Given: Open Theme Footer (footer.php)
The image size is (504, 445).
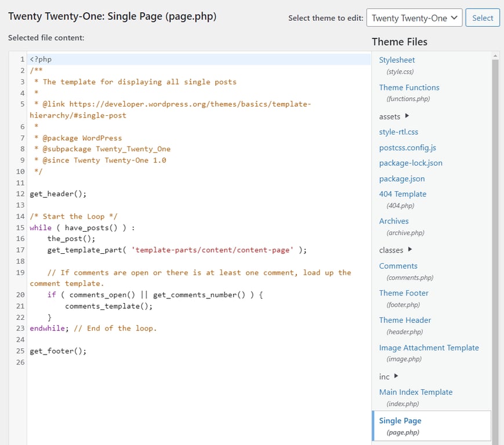Looking at the screenshot, I should coord(404,293).
